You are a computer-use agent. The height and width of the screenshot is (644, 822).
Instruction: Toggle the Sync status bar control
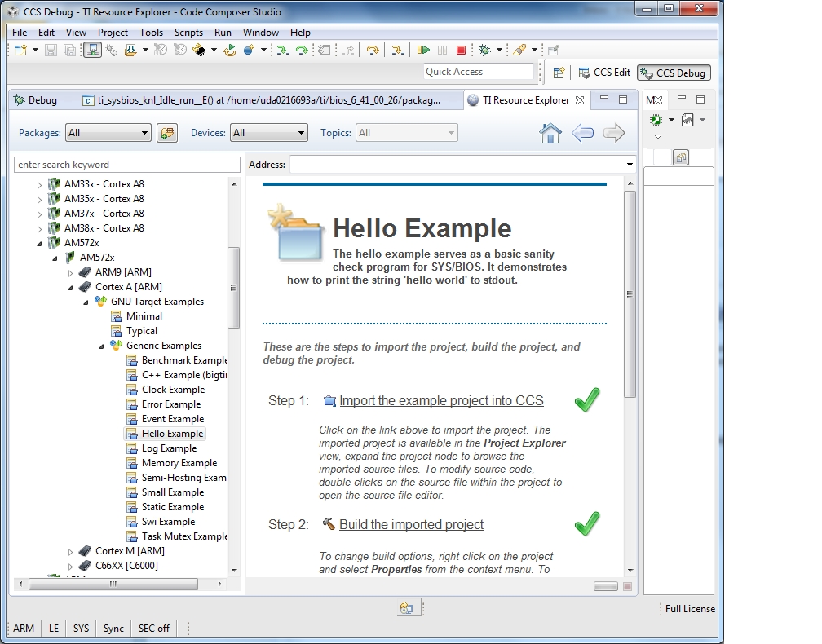coord(113,628)
